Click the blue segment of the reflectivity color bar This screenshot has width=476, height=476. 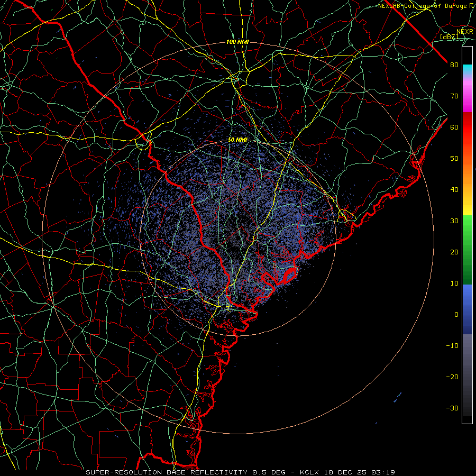pos(467,309)
